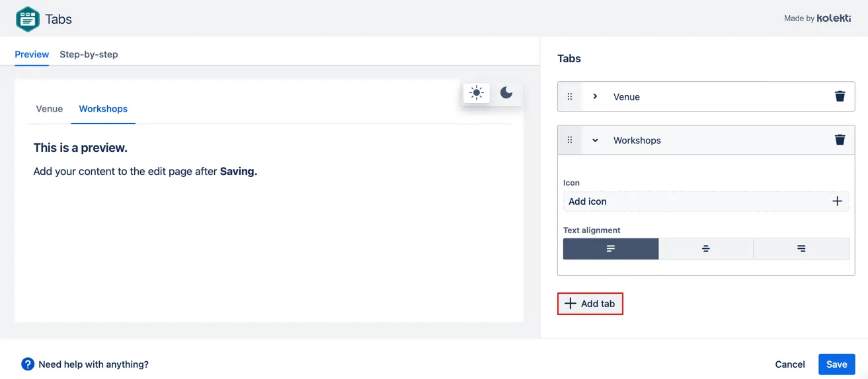Click the Tabs app logo icon
Screen dimensions: 868x379
(x=27, y=19)
